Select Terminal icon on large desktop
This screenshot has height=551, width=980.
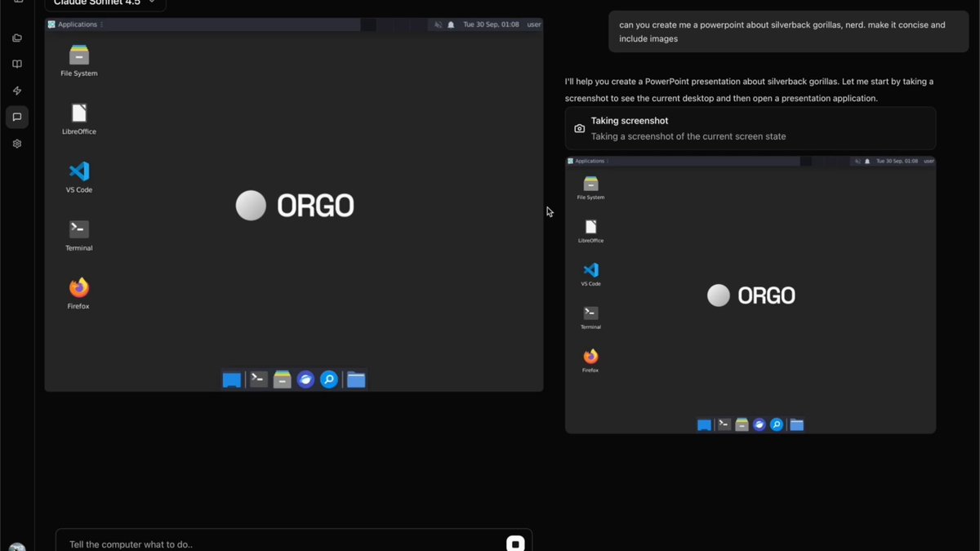[79, 235]
